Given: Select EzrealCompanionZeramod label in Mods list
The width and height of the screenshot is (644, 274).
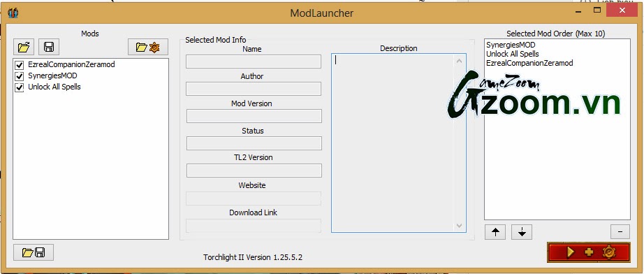Looking at the screenshot, I should [71, 64].
